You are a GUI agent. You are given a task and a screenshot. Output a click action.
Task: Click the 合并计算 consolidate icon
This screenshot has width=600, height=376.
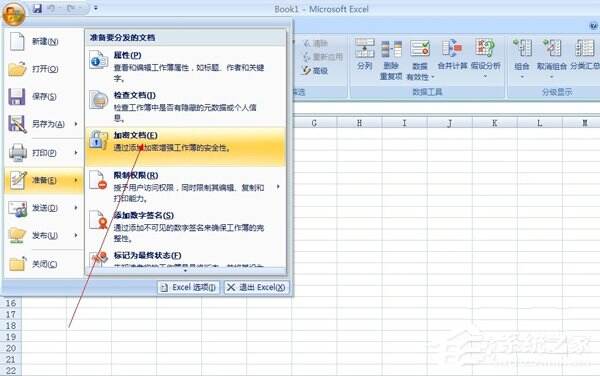click(x=452, y=49)
